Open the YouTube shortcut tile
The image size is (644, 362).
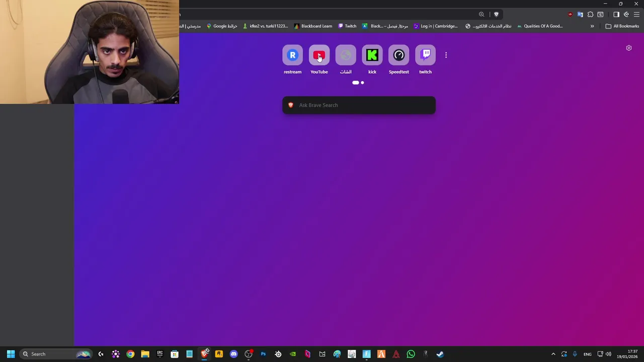point(319,60)
